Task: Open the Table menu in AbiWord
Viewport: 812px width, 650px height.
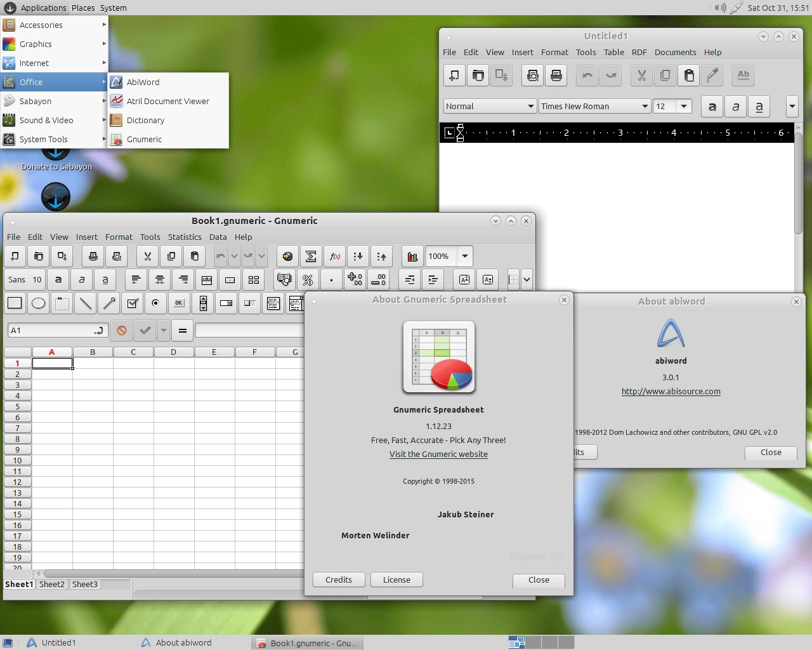Action: click(x=613, y=52)
